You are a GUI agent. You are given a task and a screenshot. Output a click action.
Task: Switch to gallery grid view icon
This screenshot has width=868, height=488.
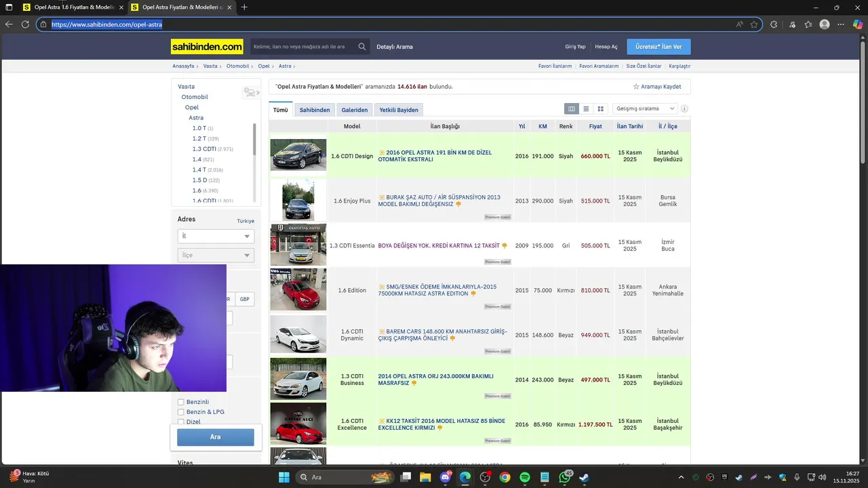tap(600, 108)
